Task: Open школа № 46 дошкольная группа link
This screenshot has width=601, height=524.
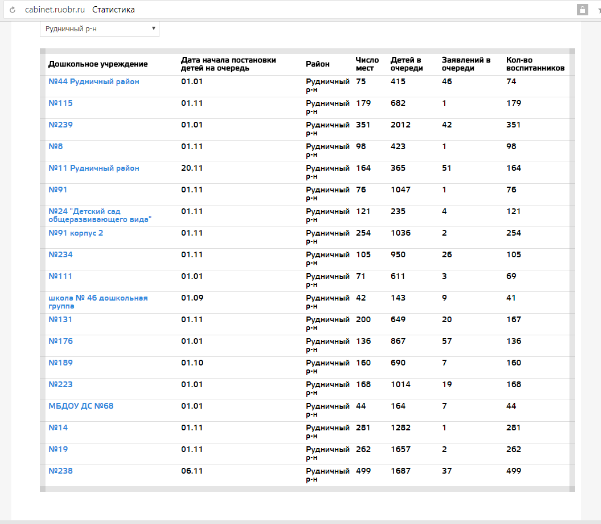Action: coord(98,302)
